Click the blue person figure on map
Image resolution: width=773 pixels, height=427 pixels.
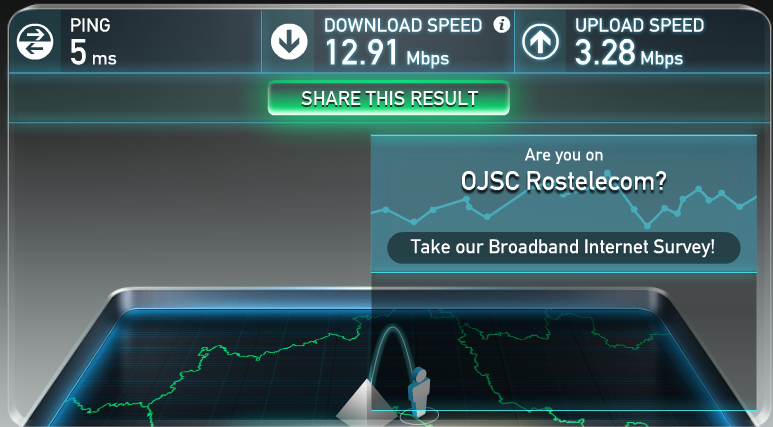click(419, 392)
